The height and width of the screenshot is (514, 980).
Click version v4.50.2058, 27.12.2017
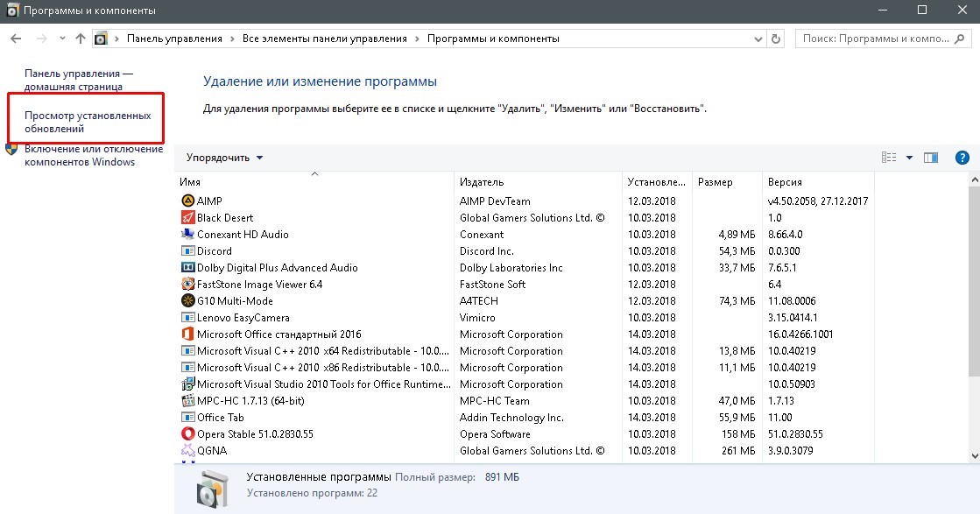pos(818,201)
